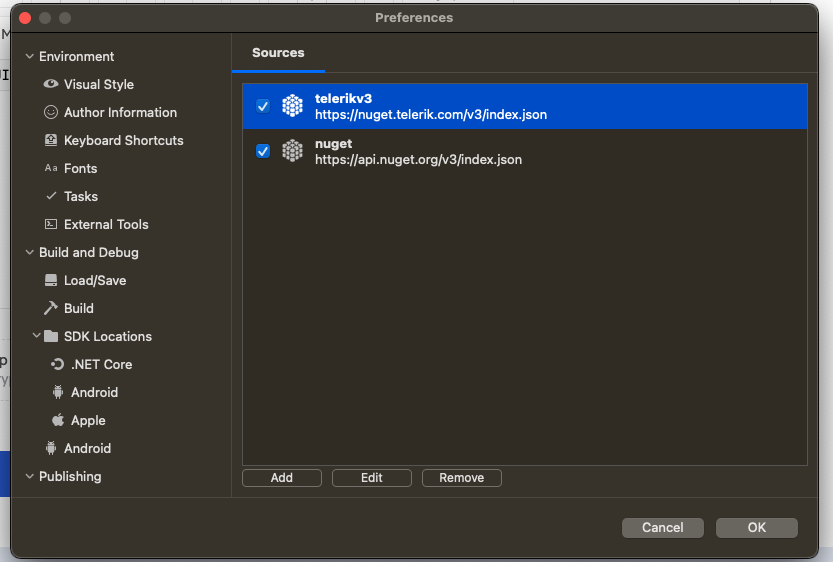Click the Fonts 'Aa' icon

[x=51, y=168]
